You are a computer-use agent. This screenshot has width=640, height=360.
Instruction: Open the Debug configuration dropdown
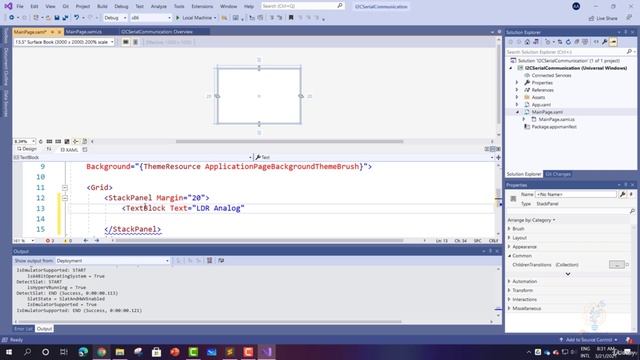point(115,18)
